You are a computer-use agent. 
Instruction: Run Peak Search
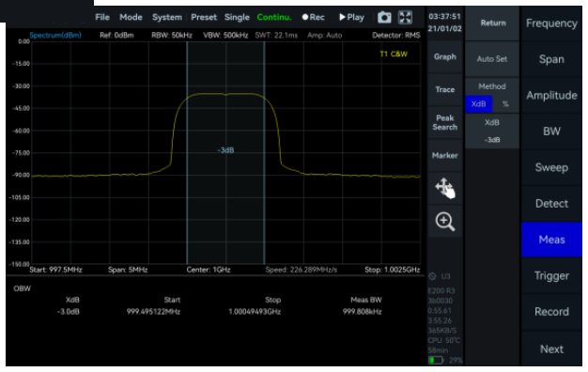tap(445, 123)
